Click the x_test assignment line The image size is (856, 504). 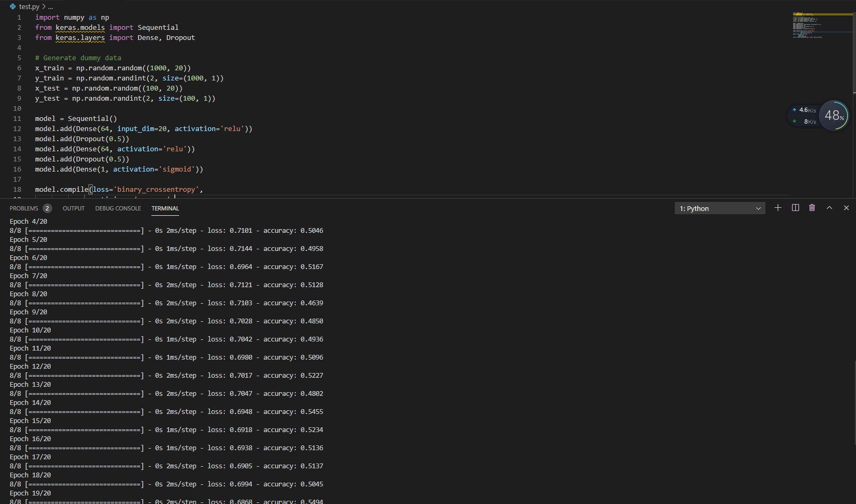(109, 88)
